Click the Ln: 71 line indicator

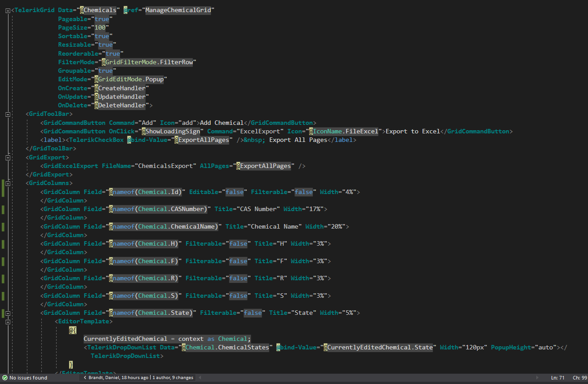558,378
